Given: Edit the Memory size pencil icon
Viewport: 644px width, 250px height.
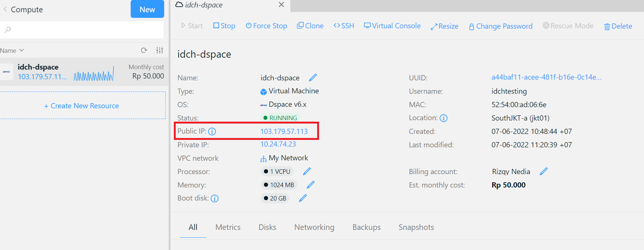Looking at the screenshot, I should point(310,185).
